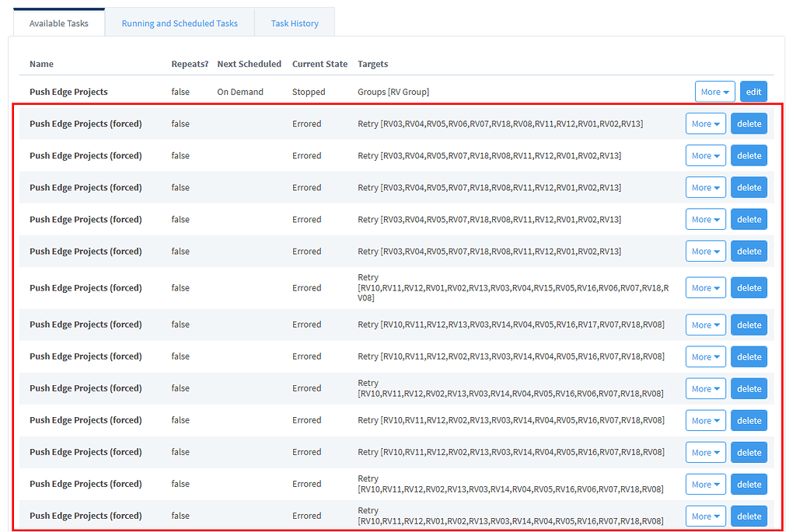Delete the fourth errored forced task
This screenshot has height=532, width=796.
[x=748, y=218]
